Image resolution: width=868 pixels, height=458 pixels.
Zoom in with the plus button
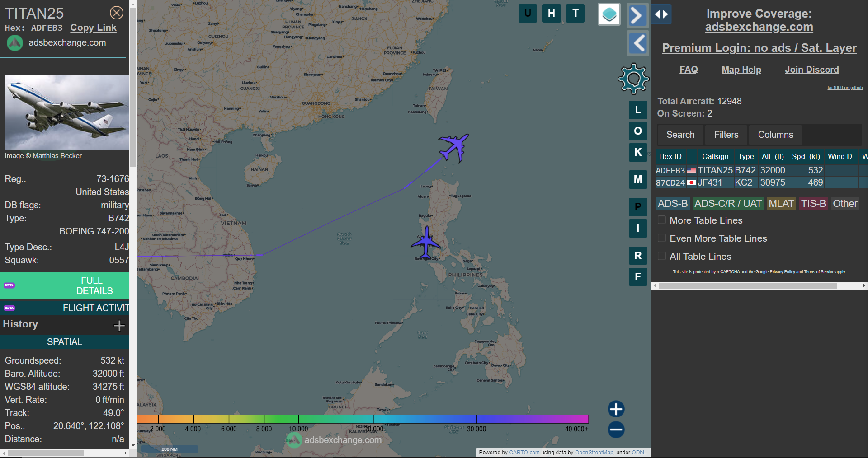pyautogui.click(x=616, y=409)
